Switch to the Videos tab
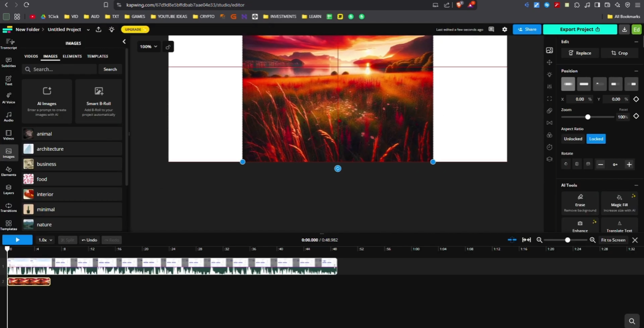Viewport: 644px width, 328px height. (31, 56)
